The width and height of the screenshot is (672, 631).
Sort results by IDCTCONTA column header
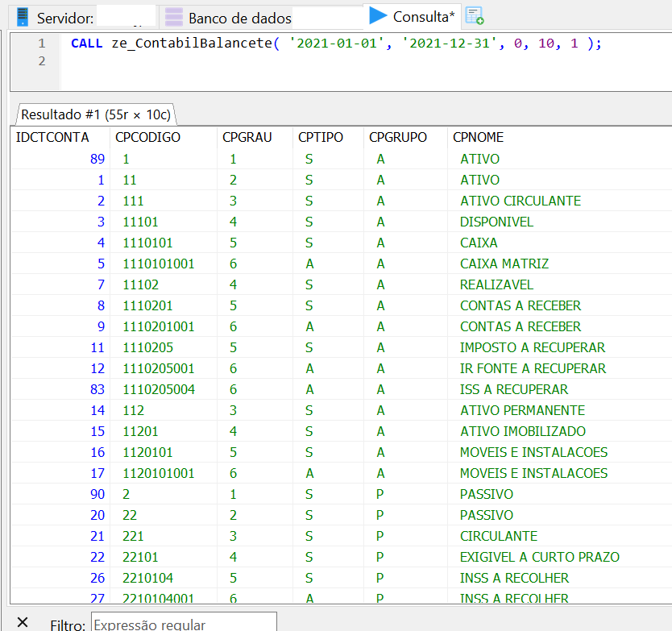coord(52,137)
